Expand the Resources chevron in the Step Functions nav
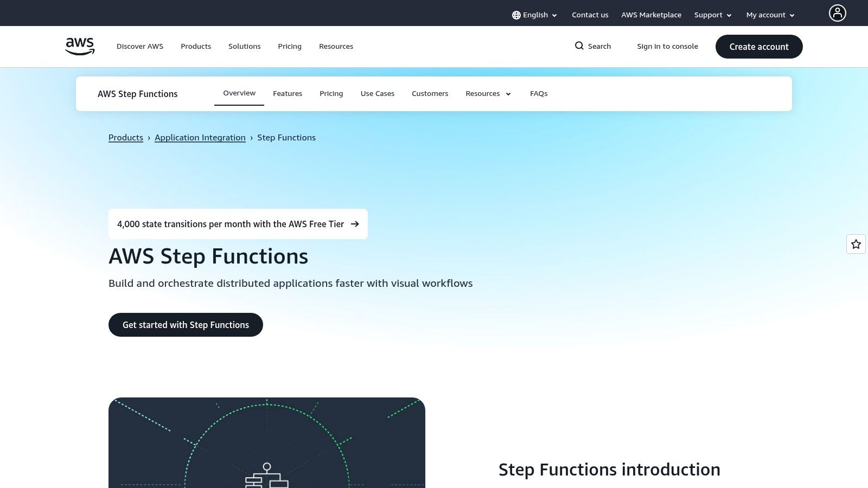868x488 pixels. [x=508, y=93]
